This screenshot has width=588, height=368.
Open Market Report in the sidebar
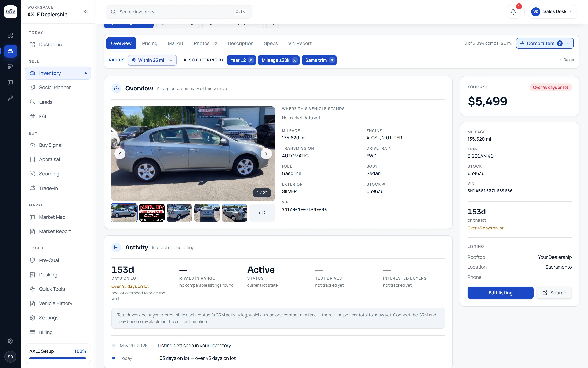click(58, 231)
